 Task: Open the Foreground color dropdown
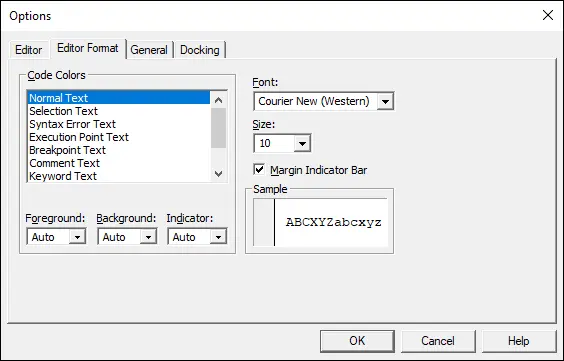(x=77, y=237)
